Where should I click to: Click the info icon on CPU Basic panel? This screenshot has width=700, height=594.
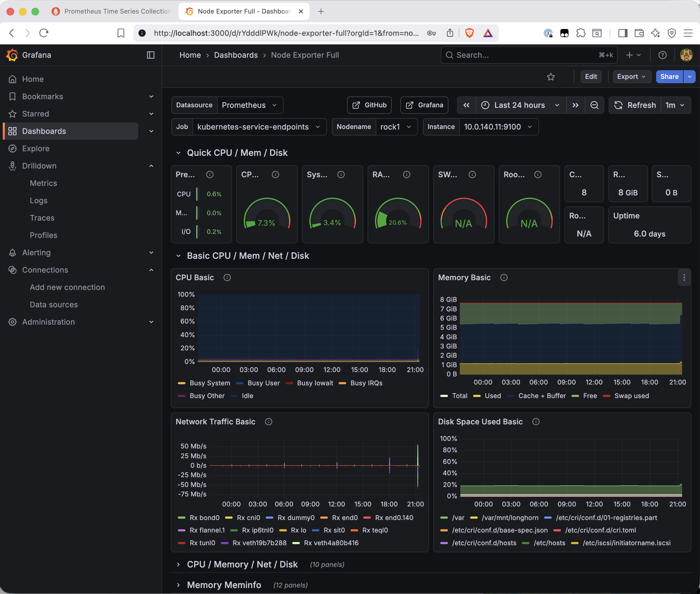tap(227, 277)
